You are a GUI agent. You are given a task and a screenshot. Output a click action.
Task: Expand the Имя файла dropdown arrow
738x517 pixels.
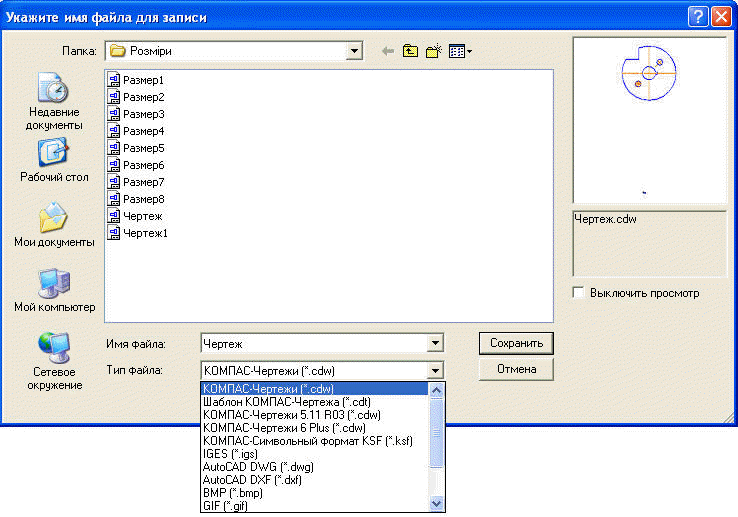tap(435, 343)
